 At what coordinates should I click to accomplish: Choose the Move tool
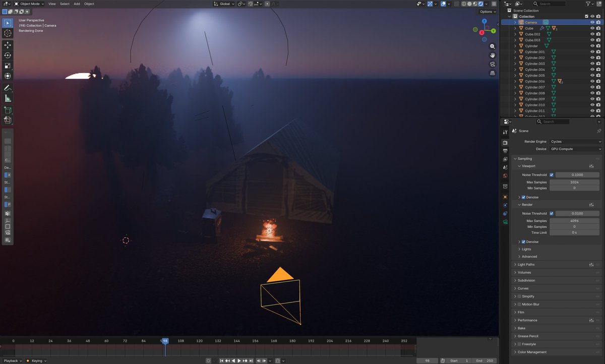coord(8,45)
